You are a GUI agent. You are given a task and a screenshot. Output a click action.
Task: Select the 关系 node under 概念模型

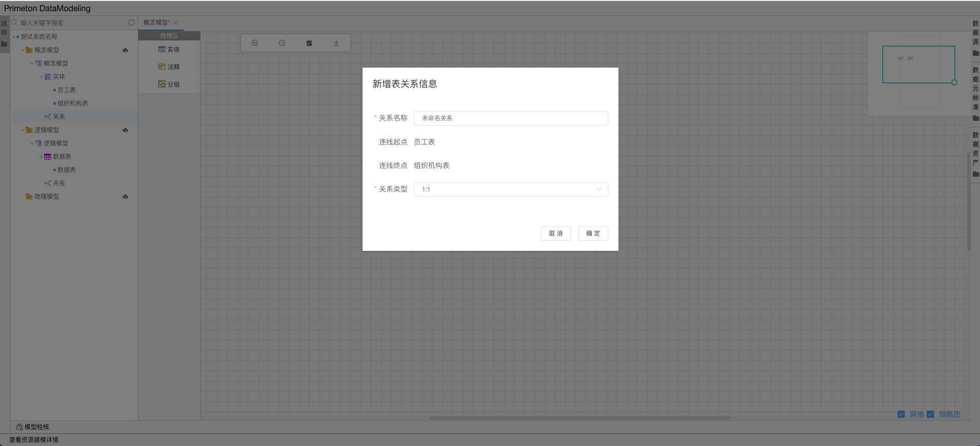point(59,117)
